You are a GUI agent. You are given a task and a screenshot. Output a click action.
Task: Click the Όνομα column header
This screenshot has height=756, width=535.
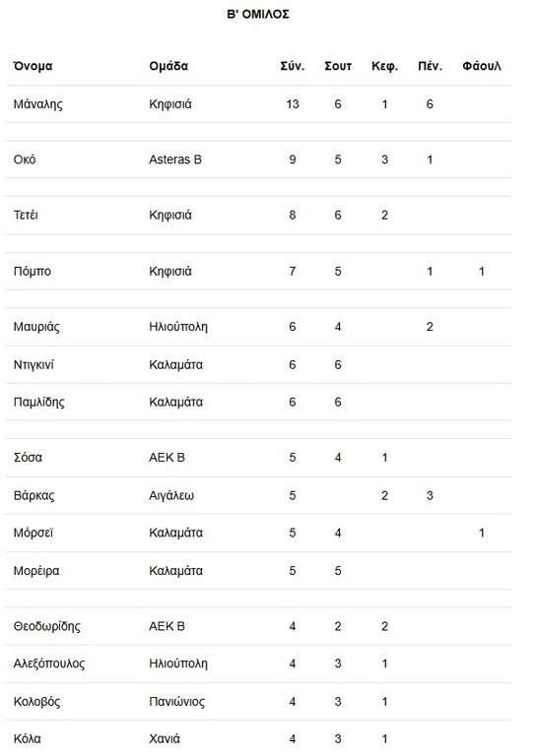coord(33,66)
